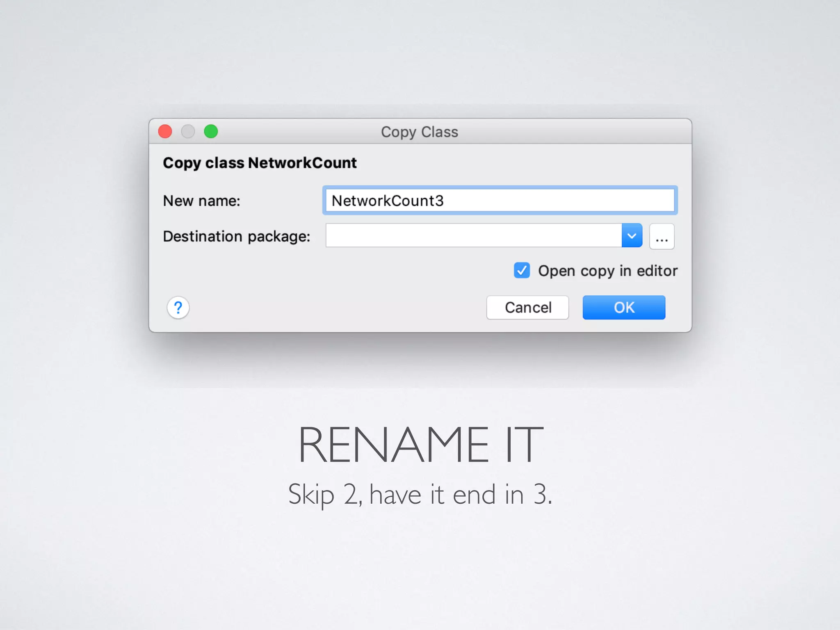The image size is (840, 630).
Task: Open package chooser with ellipsis button
Action: point(662,236)
